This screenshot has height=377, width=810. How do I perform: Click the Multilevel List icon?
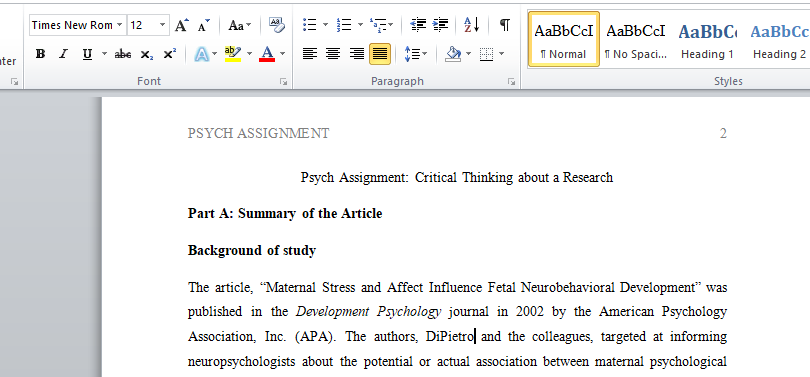(x=379, y=25)
